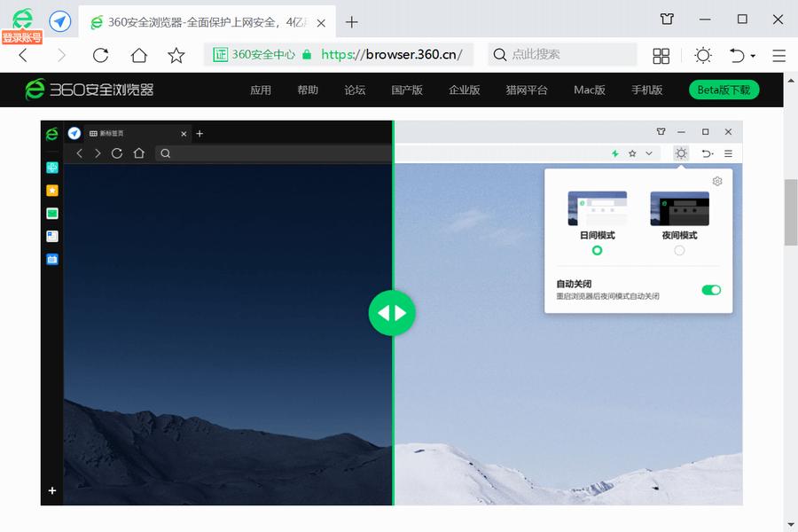Select the 夜间模式 radio button

click(x=679, y=250)
